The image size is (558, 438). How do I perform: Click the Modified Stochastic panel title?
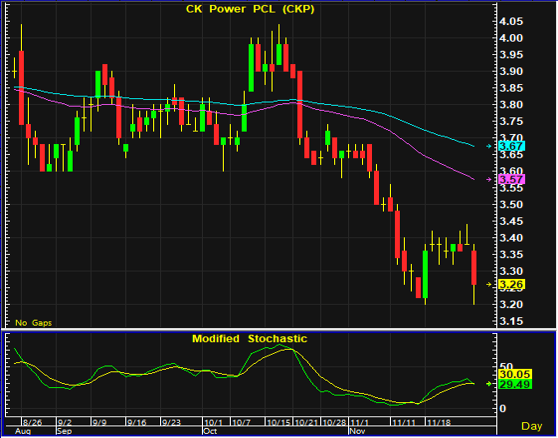tap(249, 338)
